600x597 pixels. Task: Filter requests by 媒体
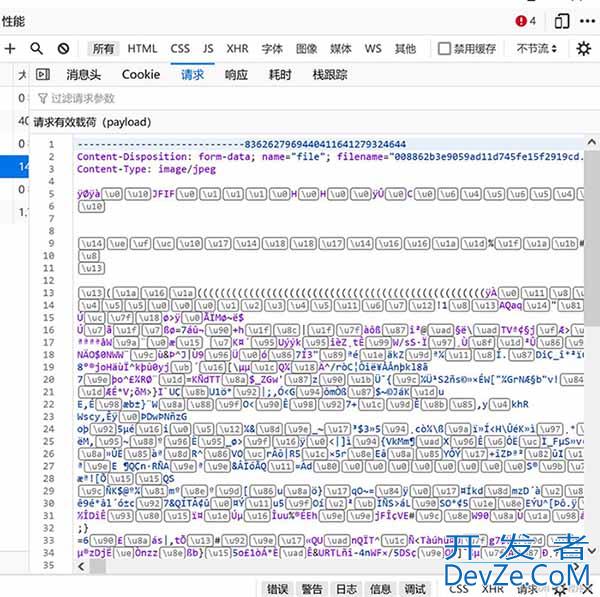click(x=341, y=49)
